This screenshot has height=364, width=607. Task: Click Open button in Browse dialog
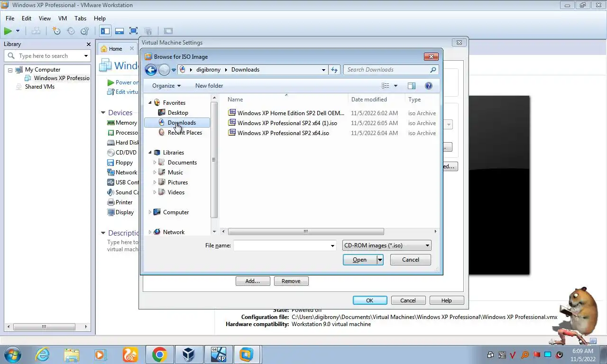(360, 260)
